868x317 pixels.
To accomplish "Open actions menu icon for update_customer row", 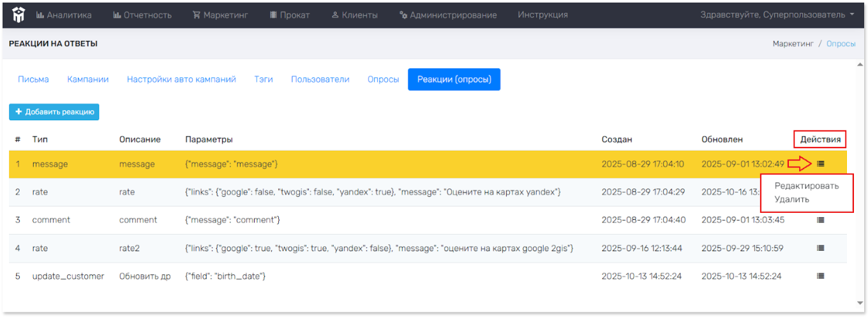I will (821, 276).
